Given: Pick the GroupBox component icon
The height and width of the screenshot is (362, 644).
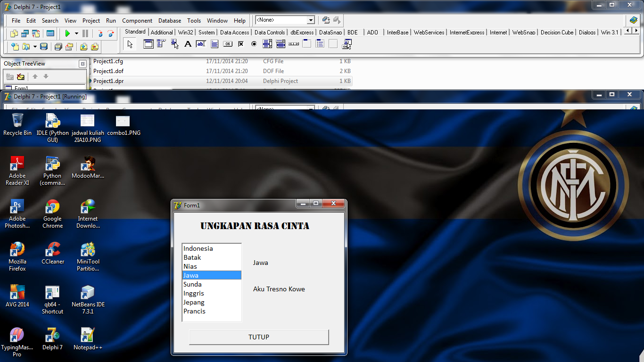Looking at the screenshot, I should [307, 44].
